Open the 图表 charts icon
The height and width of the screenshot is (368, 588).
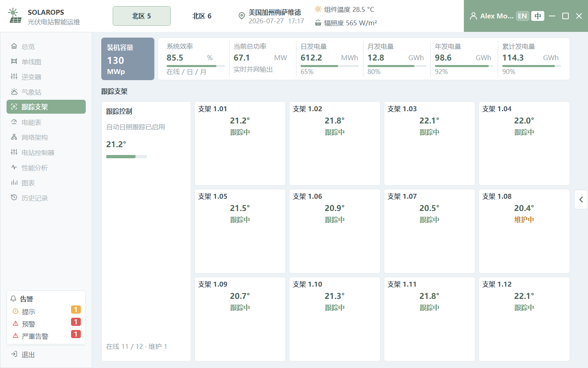coord(14,182)
